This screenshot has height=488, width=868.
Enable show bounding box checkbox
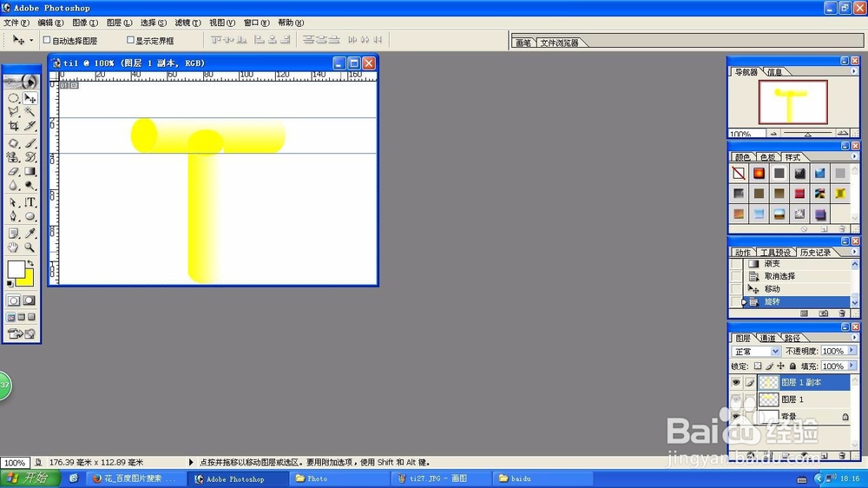click(x=131, y=40)
